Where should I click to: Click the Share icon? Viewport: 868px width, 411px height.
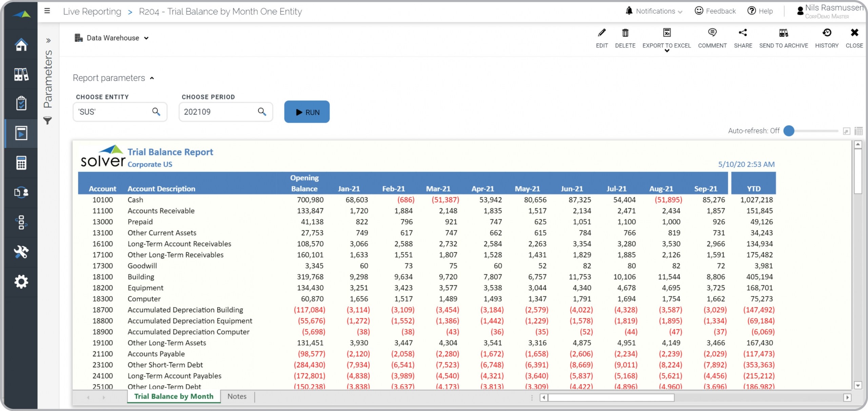click(x=743, y=33)
